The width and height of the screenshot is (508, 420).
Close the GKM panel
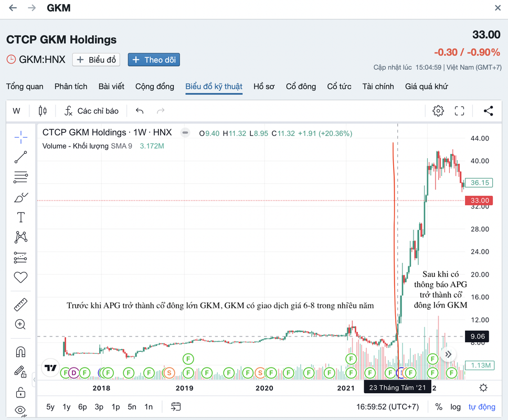pyautogui.click(x=498, y=8)
